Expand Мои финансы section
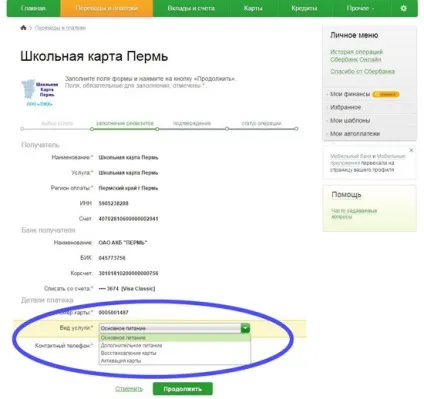 [x=350, y=94]
